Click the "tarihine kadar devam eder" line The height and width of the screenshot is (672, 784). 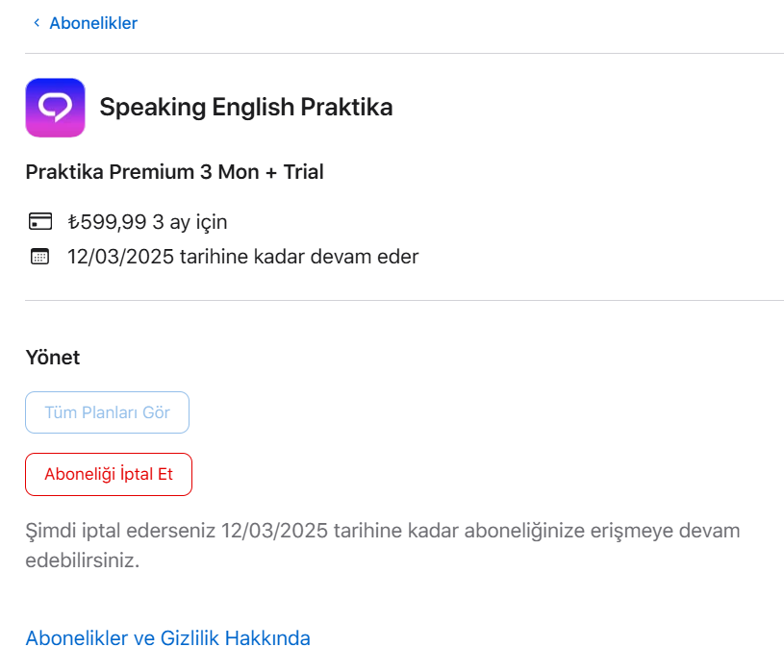[298, 257]
